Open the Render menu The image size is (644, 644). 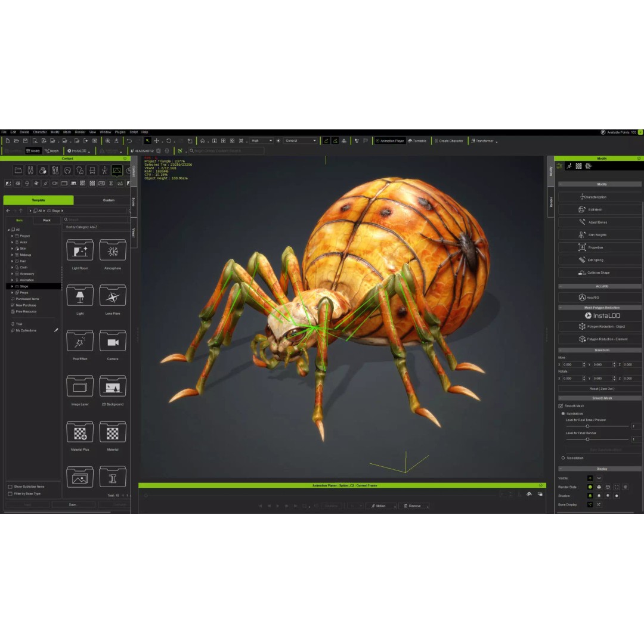80,132
